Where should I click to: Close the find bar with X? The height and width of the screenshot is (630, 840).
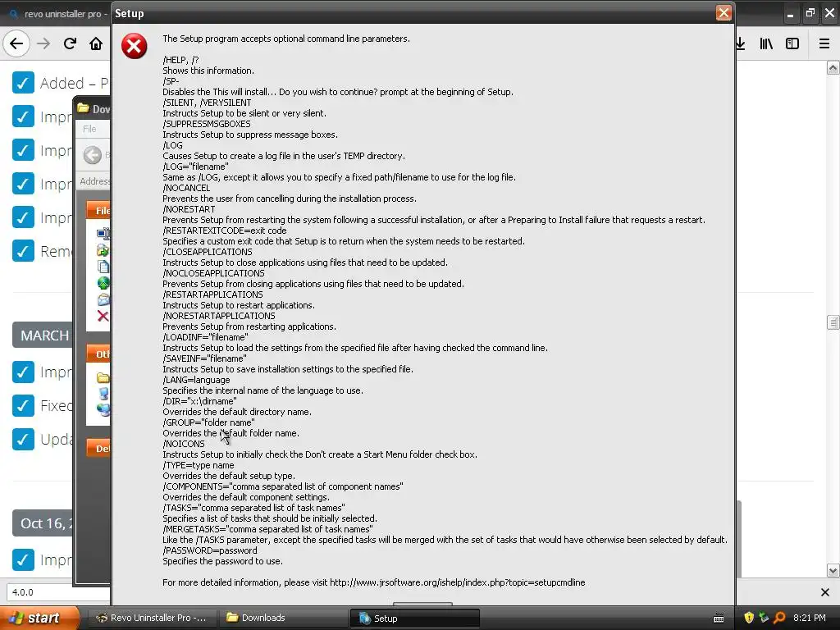pos(825,592)
